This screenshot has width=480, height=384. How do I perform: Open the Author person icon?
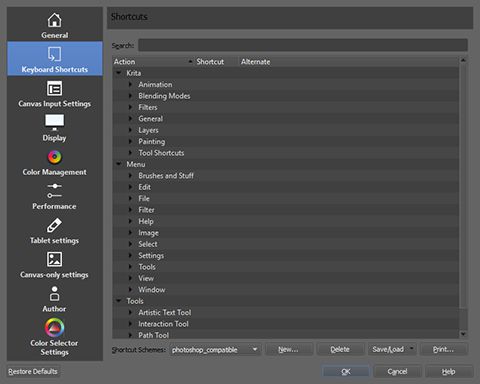55,294
